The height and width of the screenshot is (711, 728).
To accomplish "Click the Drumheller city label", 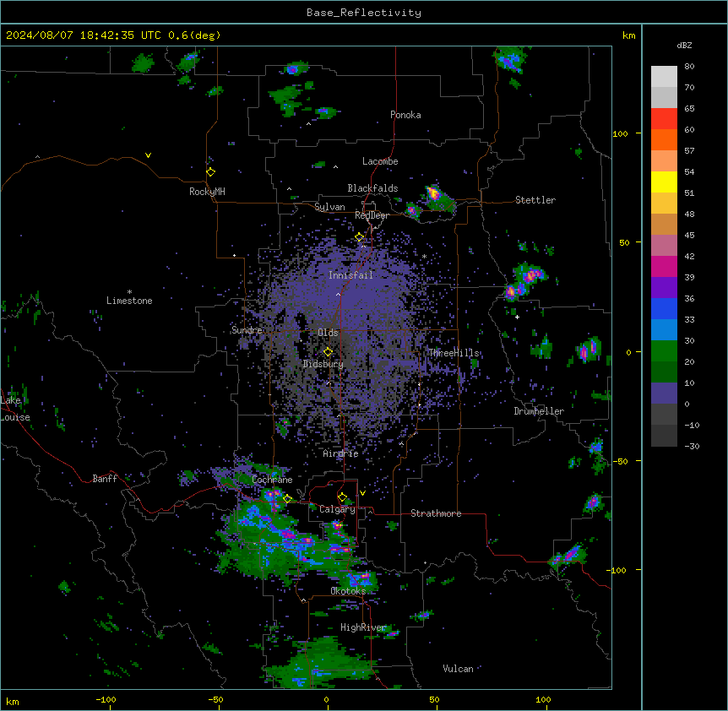I will point(539,411).
